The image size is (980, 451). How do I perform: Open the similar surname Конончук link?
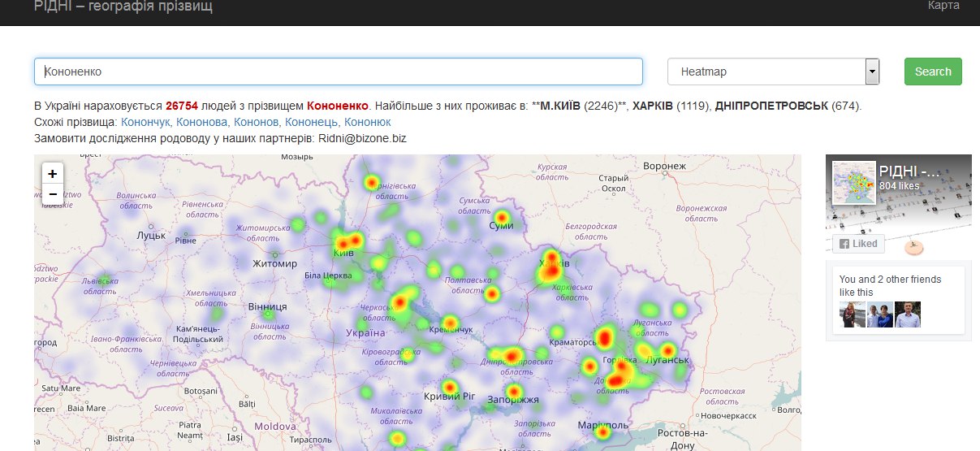(146, 122)
